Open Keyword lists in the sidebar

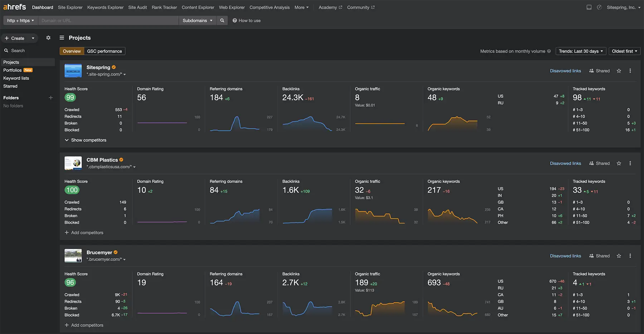(16, 78)
